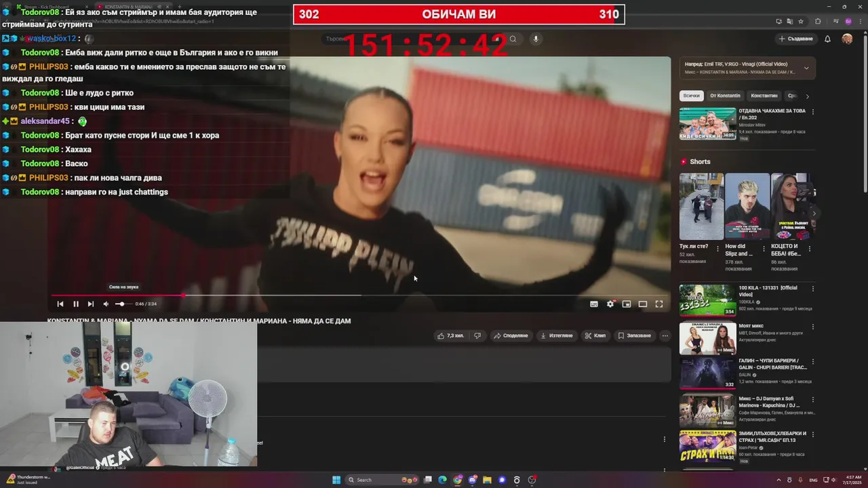Open the Моят микс playlist title

[750, 326]
